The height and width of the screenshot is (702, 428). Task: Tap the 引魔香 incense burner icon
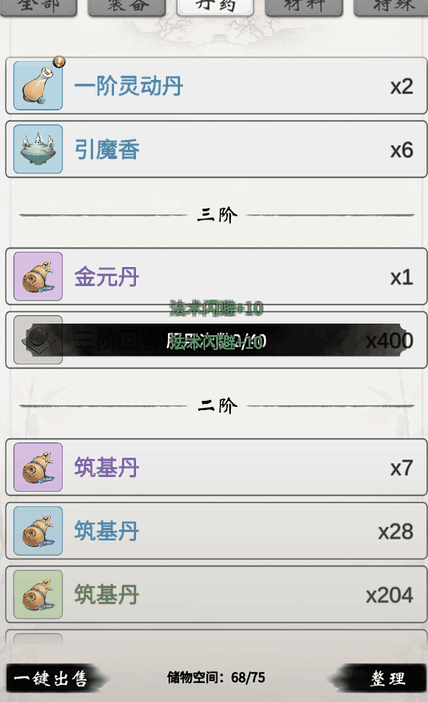pyautogui.click(x=38, y=149)
